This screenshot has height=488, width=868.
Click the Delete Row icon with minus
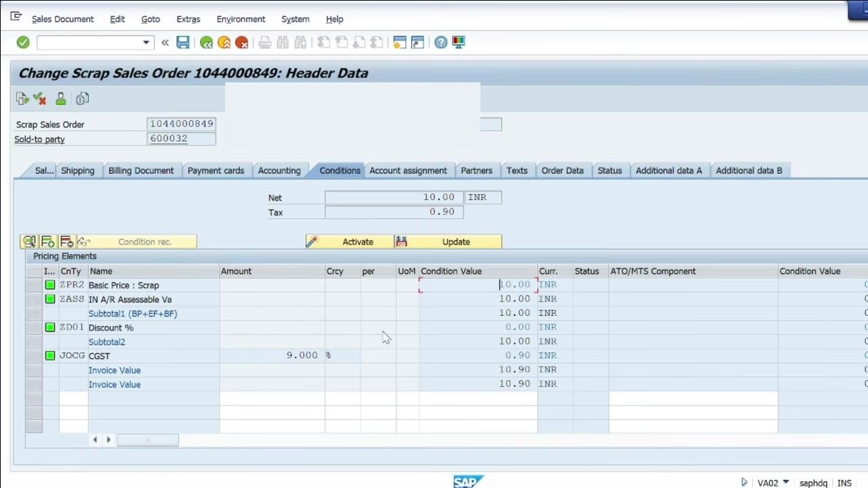66,242
